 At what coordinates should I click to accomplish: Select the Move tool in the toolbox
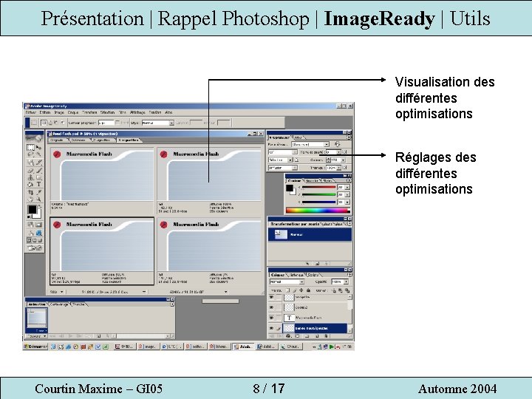click(38, 148)
